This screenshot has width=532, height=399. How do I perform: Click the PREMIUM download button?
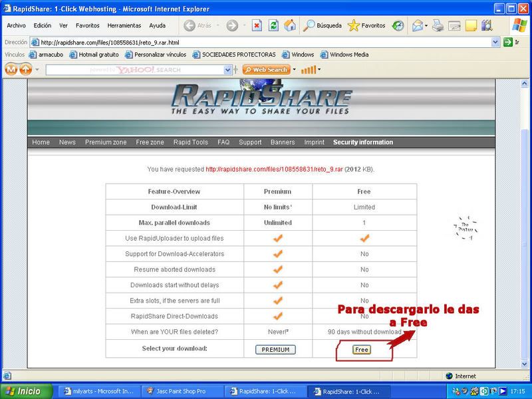(x=275, y=350)
